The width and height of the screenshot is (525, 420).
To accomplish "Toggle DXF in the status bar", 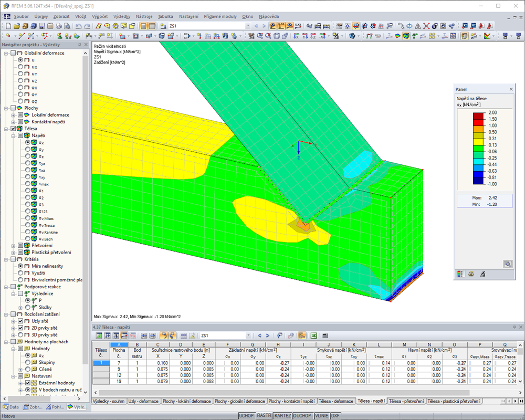I will 335,416.
